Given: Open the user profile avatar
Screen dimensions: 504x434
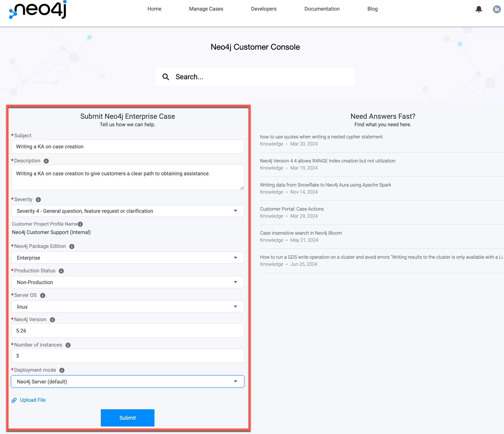Looking at the screenshot, I should point(496,9).
